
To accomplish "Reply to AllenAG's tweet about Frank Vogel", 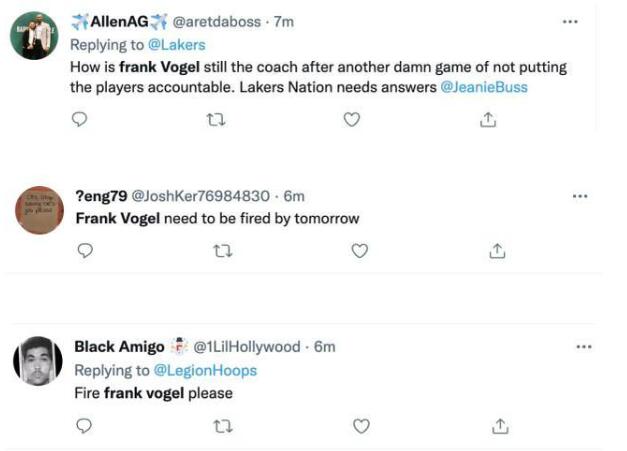I will coord(82,119).
